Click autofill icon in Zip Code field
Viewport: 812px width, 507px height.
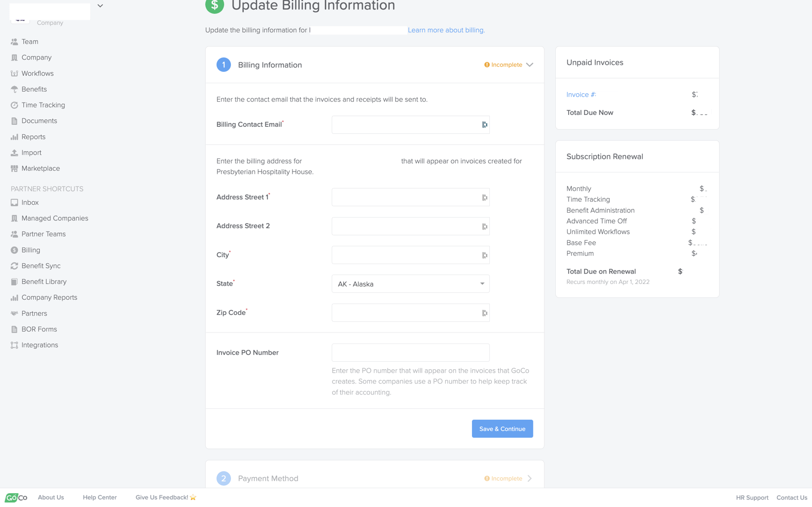click(484, 313)
